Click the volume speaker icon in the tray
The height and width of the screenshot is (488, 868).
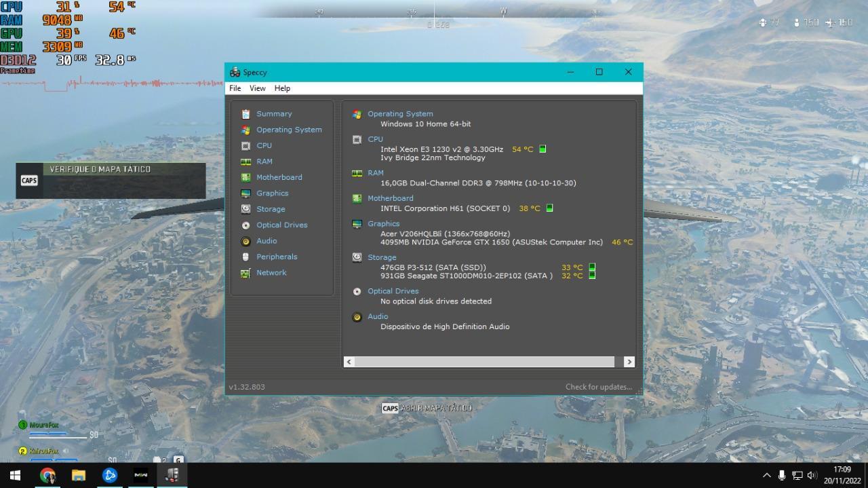[x=812, y=476]
